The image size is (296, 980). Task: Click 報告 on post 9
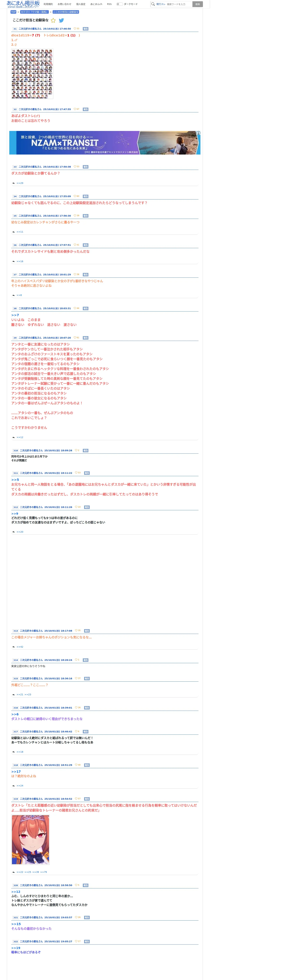(x=86, y=338)
